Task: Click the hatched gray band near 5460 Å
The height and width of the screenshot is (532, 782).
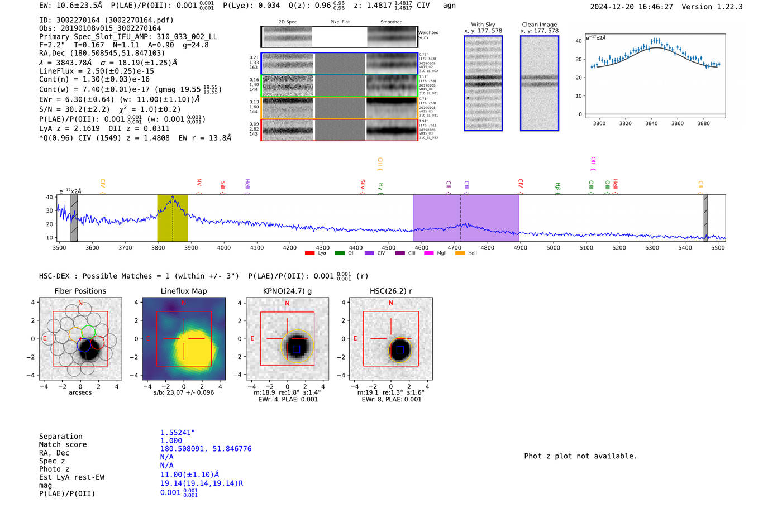Action: point(705,218)
